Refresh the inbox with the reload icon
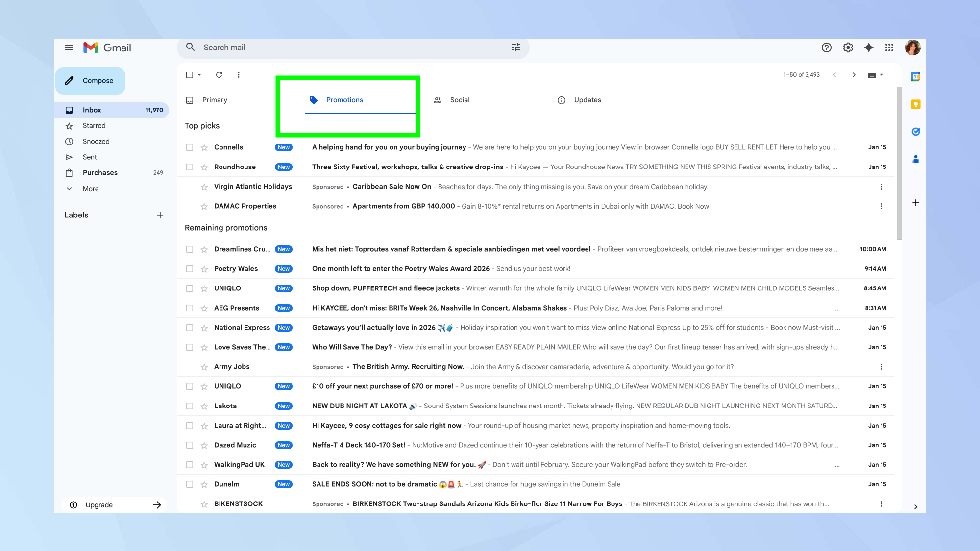This screenshot has height=551, width=980. tap(219, 75)
